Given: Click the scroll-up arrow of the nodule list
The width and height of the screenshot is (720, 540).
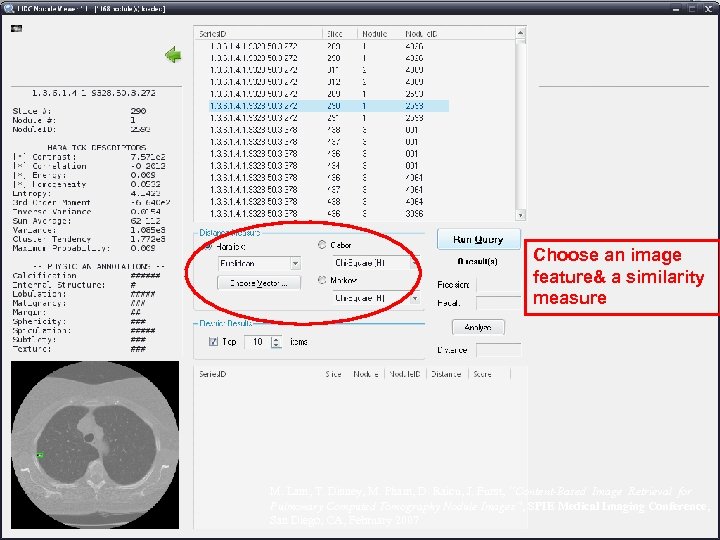Looking at the screenshot, I should point(520,33).
